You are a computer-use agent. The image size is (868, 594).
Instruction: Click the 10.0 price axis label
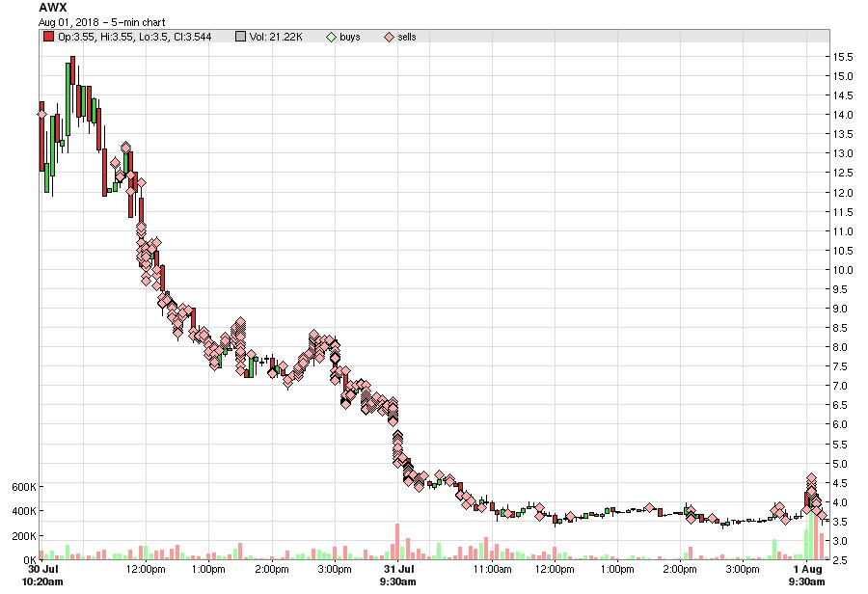pos(843,270)
